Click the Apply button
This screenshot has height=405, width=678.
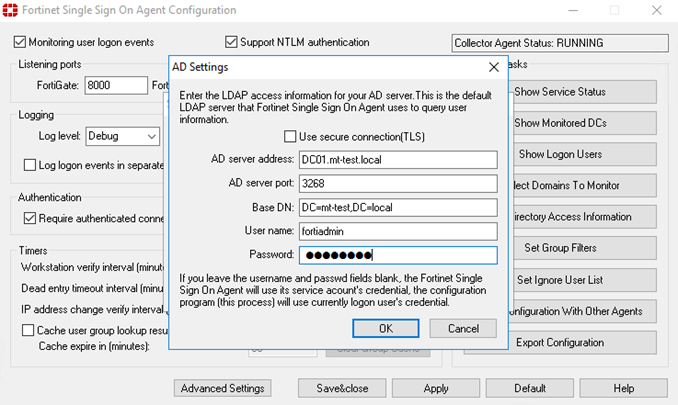tap(436, 388)
